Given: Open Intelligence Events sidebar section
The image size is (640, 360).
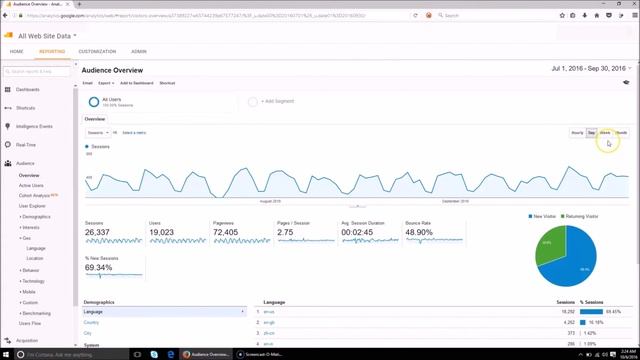Looking at the screenshot, I should click(34, 127).
